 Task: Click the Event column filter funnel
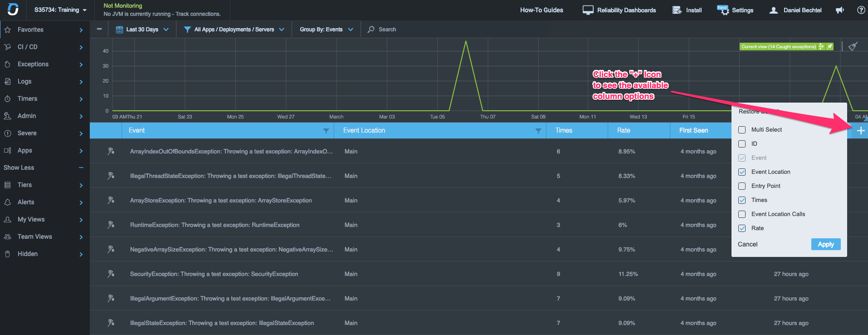326,131
